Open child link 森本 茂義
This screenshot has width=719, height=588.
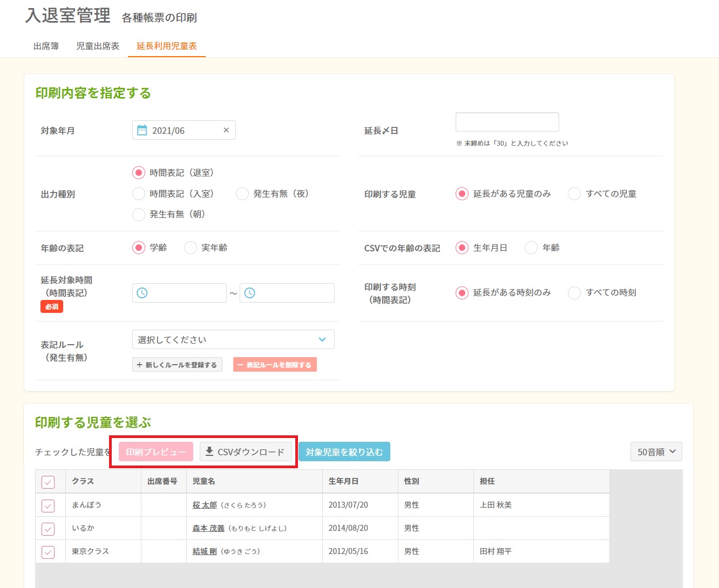click(208, 528)
